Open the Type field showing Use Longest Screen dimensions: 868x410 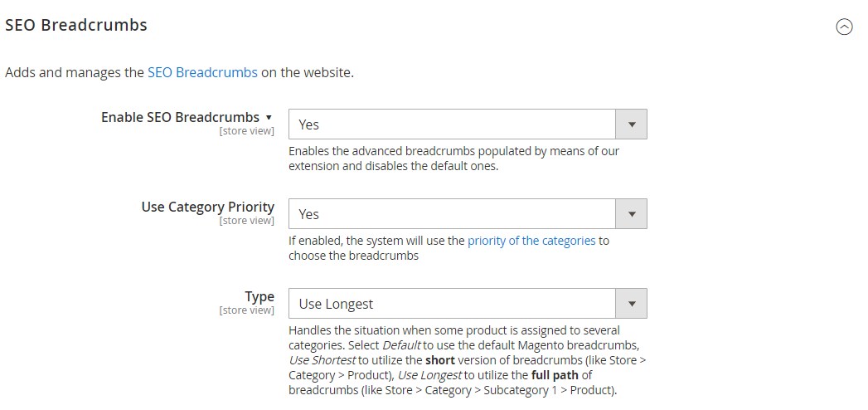tap(452, 304)
